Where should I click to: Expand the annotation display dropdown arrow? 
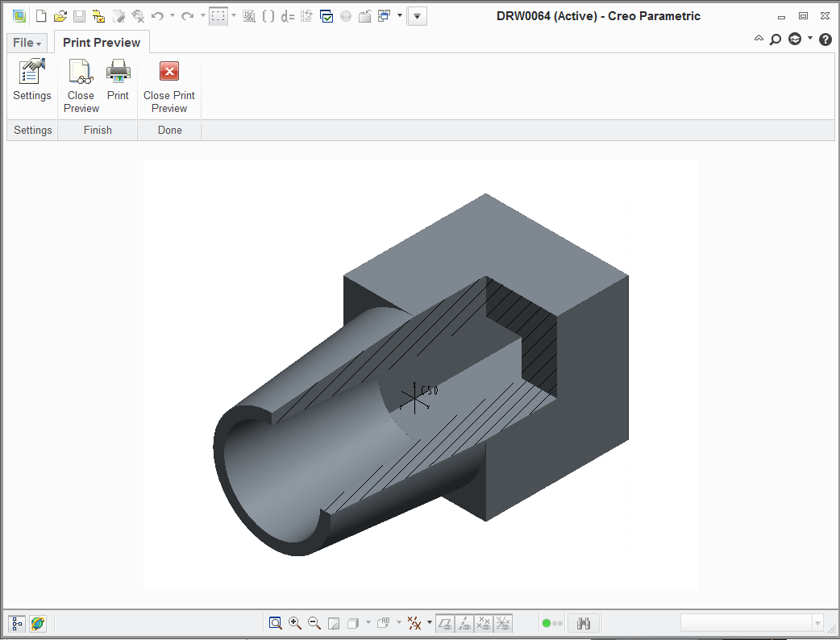(398, 622)
